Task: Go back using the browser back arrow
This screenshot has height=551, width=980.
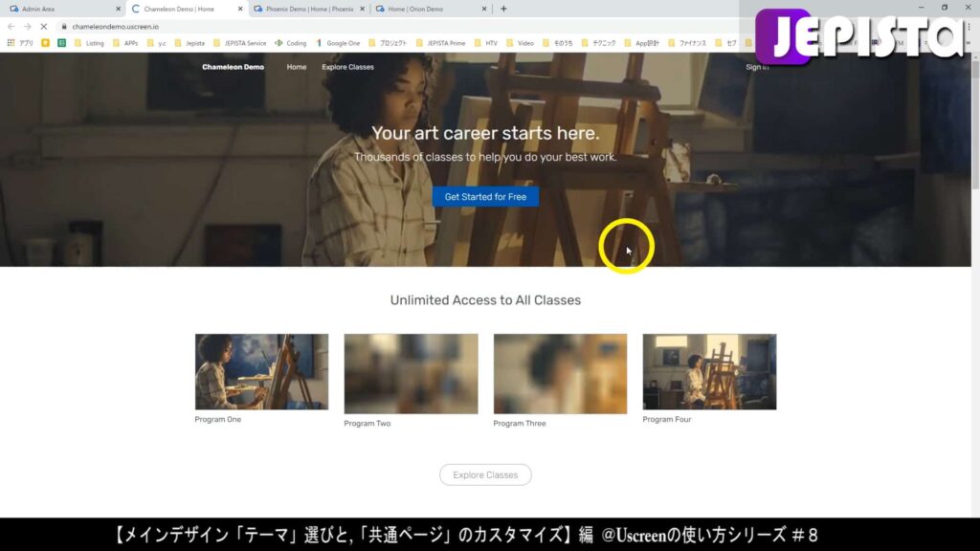Action: (x=11, y=26)
